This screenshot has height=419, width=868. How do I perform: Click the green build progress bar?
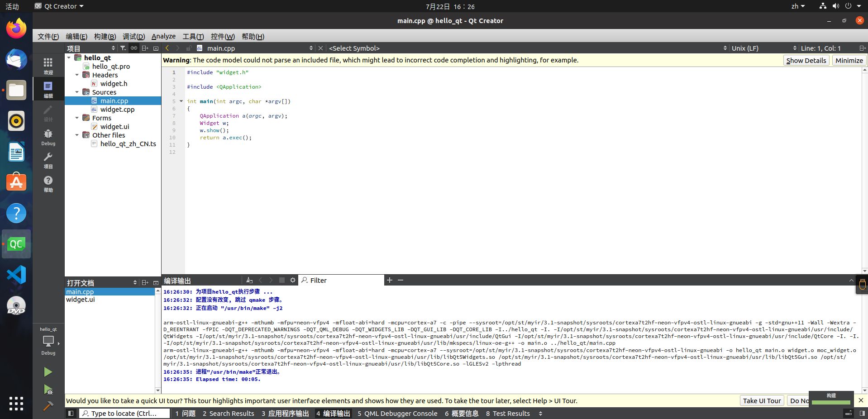pos(831,402)
